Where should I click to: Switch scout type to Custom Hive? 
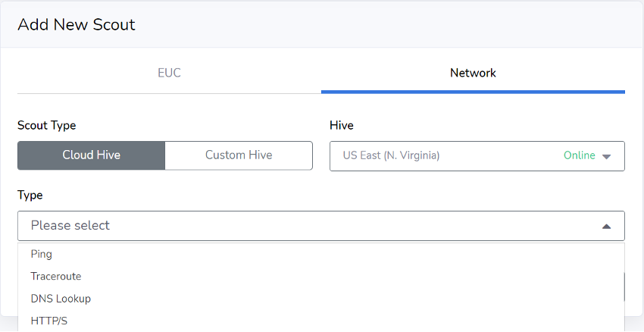pos(239,155)
